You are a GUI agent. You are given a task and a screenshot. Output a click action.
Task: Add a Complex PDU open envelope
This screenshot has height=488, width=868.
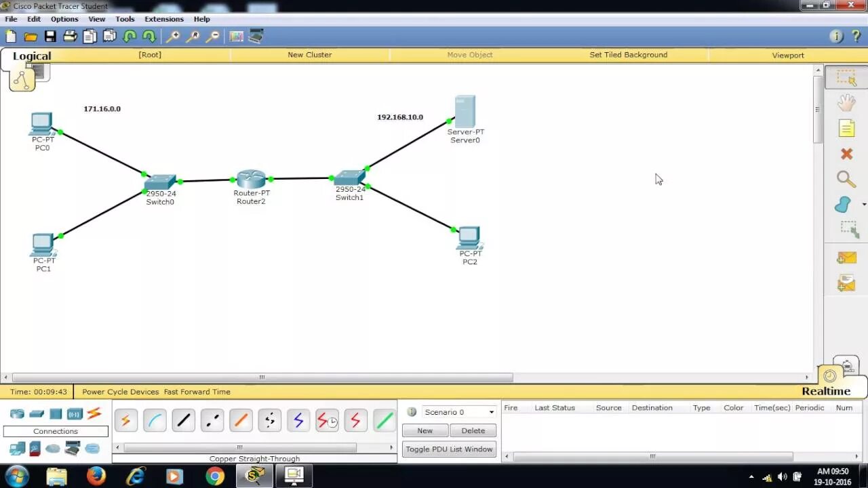coord(846,283)
